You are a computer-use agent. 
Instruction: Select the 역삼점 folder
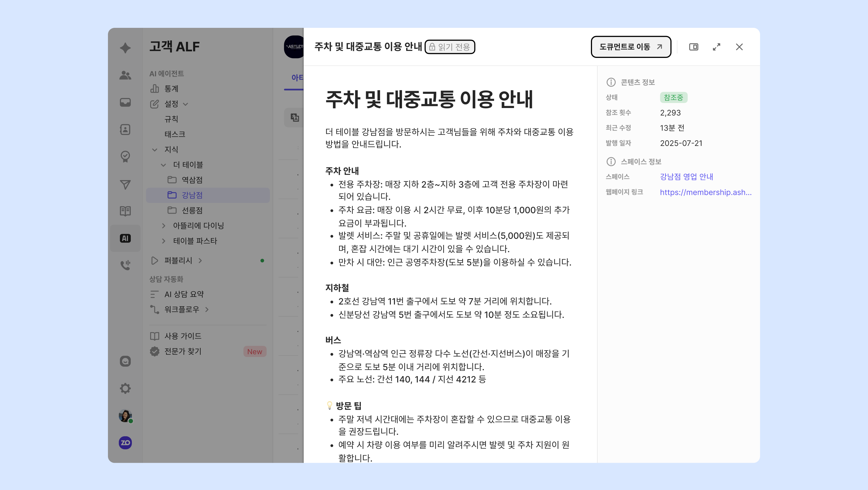pos(192,180)
